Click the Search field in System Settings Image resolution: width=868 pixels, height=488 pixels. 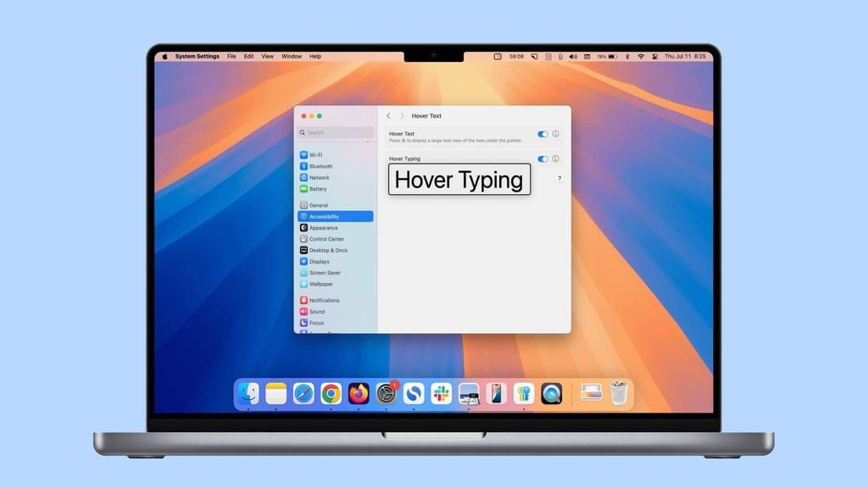[x=336, y=133]
